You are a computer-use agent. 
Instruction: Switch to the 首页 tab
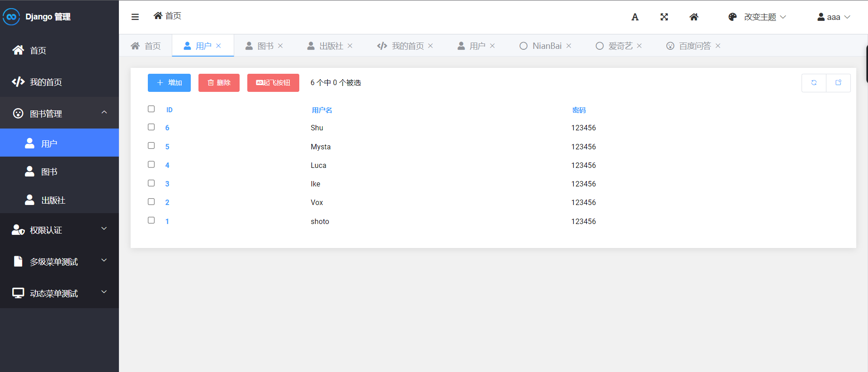pyautogui.click(x=146, y=46)
